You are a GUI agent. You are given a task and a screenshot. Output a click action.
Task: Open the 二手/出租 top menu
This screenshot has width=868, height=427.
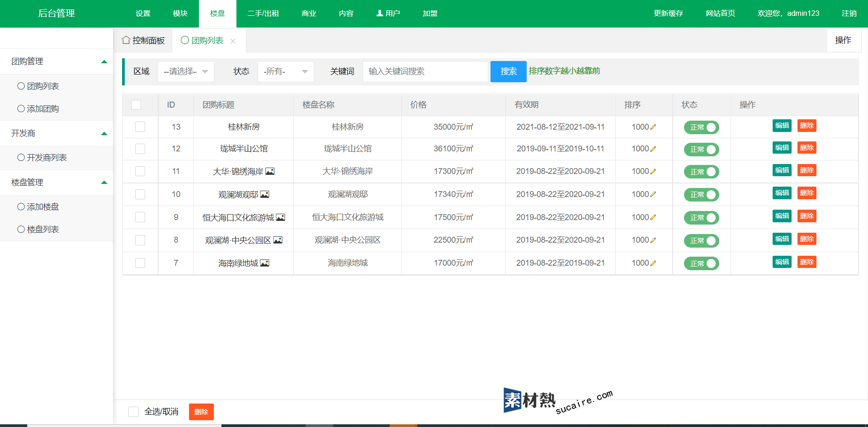(x=263, y=14)
